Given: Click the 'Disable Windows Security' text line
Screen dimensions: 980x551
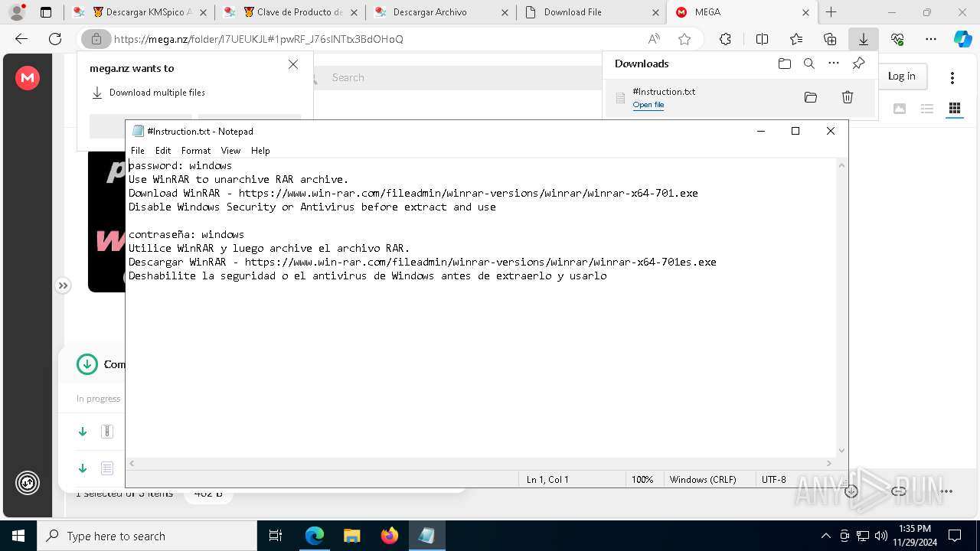Looking at the screenshot, I should click(x=312, y=207).
